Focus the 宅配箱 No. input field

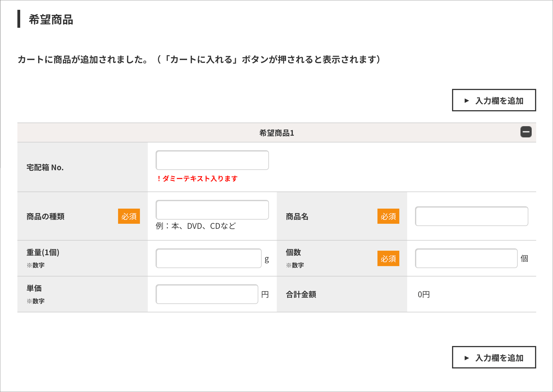pos(212,160)
